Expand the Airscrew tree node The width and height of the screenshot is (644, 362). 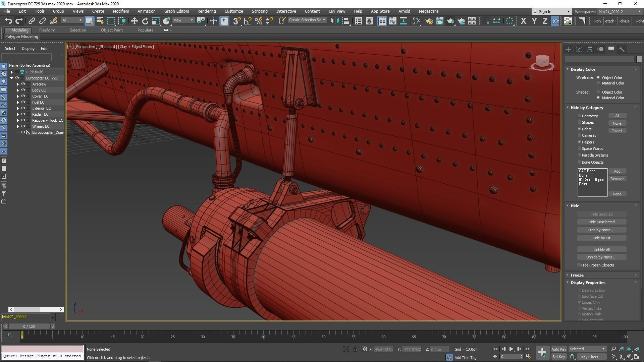coord(18,84)
